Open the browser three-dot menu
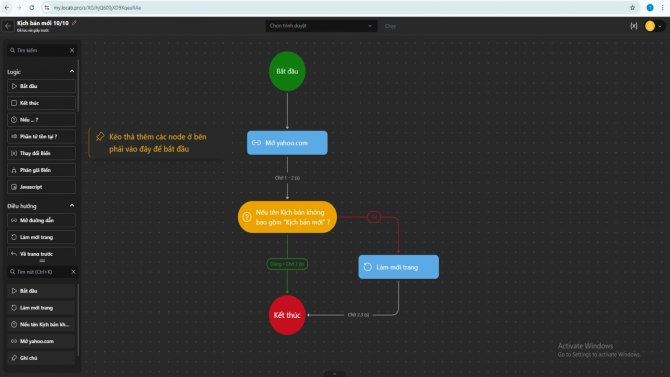This screenshot has width=670, height=377. tap(663, 8)
